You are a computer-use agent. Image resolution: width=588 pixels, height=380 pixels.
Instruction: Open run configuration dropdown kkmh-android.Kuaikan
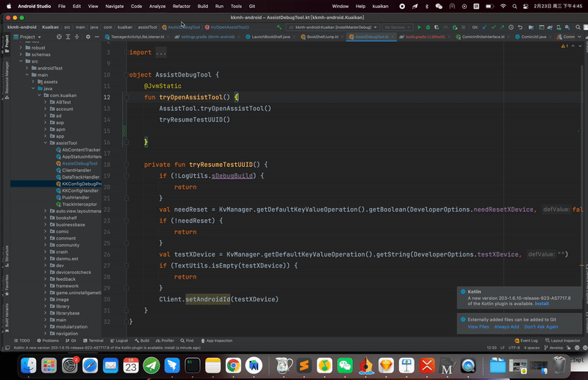point(333,27)
